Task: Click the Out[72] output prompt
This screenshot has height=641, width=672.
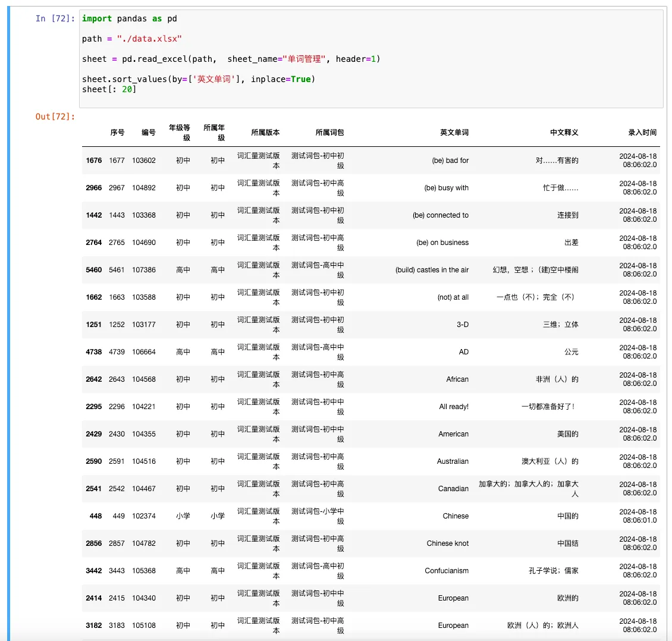Action: (x=55, y=117)
